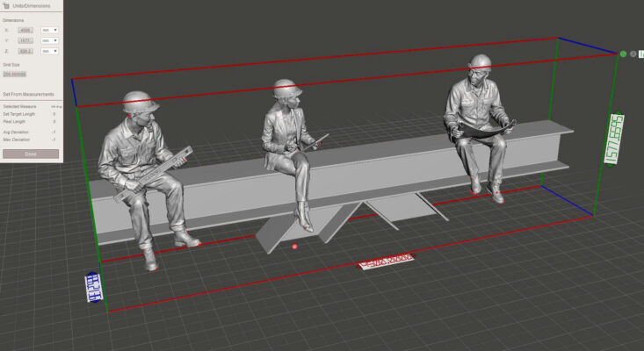Edit the Z dimension value field
Screen dimensions: 644x351
25,51
